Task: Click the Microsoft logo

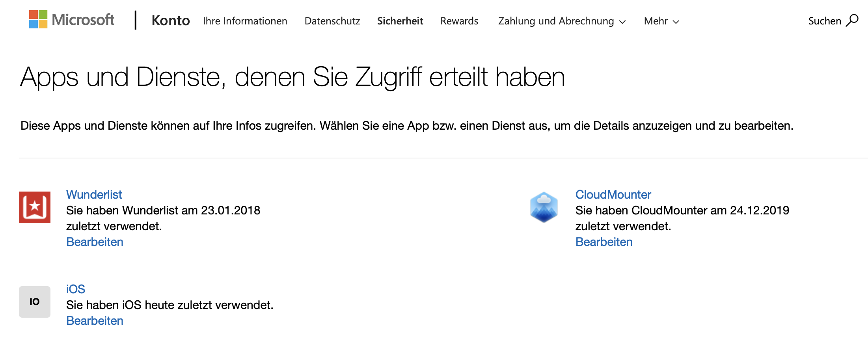Action: [72, 19]
